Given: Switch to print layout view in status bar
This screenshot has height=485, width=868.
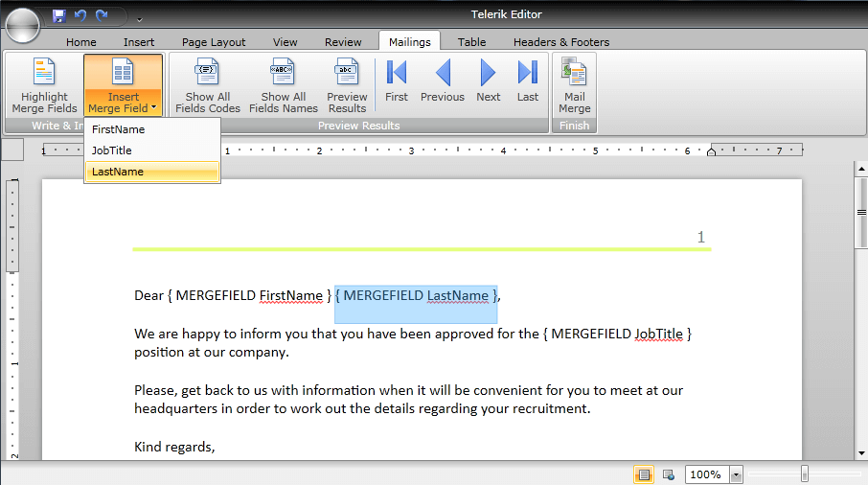Looking at the screenshot, I should coord(643,474).
